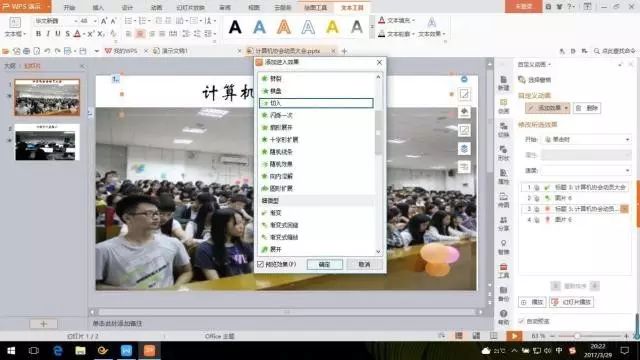Toggle preview effect checkbox in dialog
Screen dimensions: 640x360
pyautogui.click(x=260, y=264)
